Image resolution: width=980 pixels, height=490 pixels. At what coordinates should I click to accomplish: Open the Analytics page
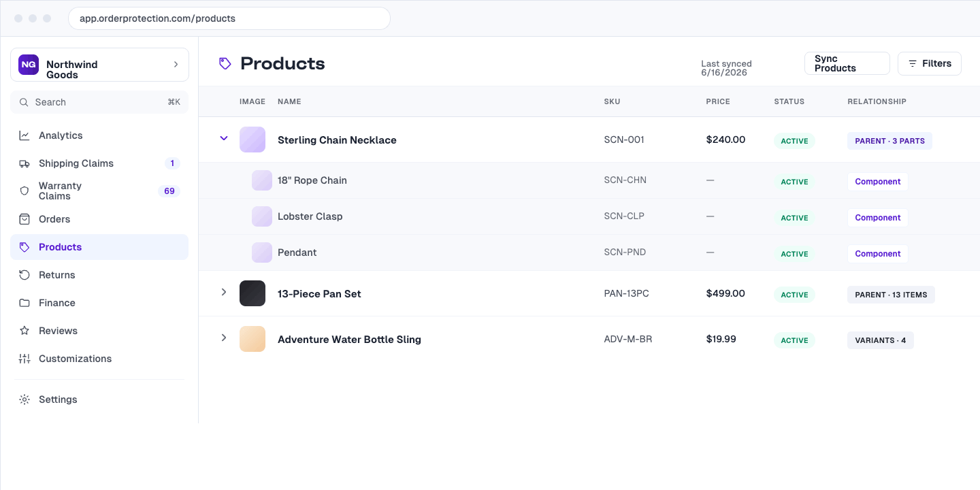99,135
